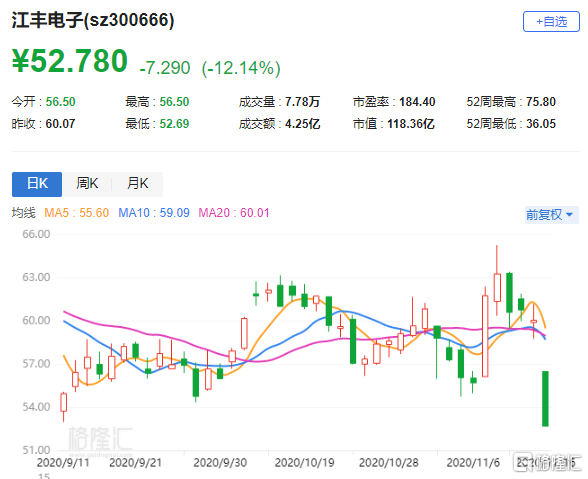
Task: Switch to the 月K monthly chart tab
Action: pyautogui.click(x=138, y=184)
